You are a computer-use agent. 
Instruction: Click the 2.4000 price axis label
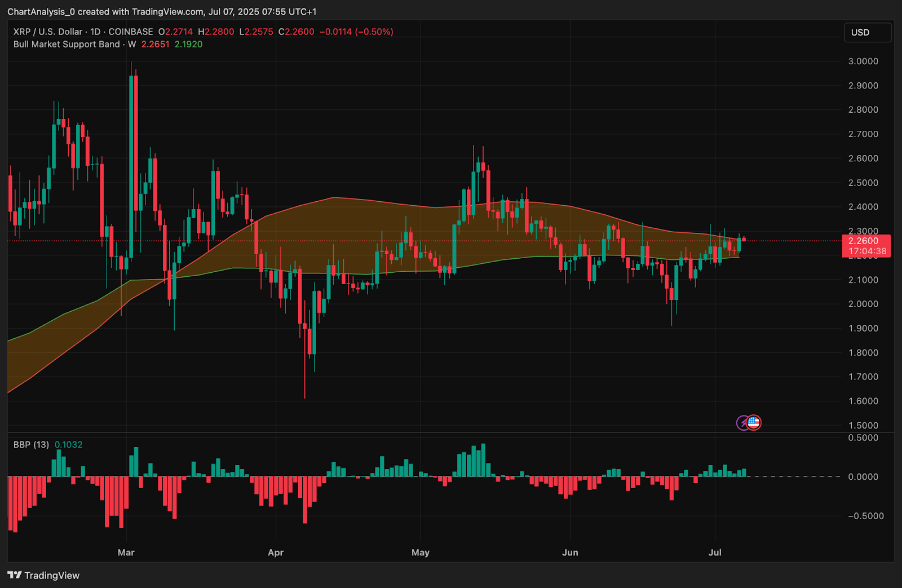(863, 206)
